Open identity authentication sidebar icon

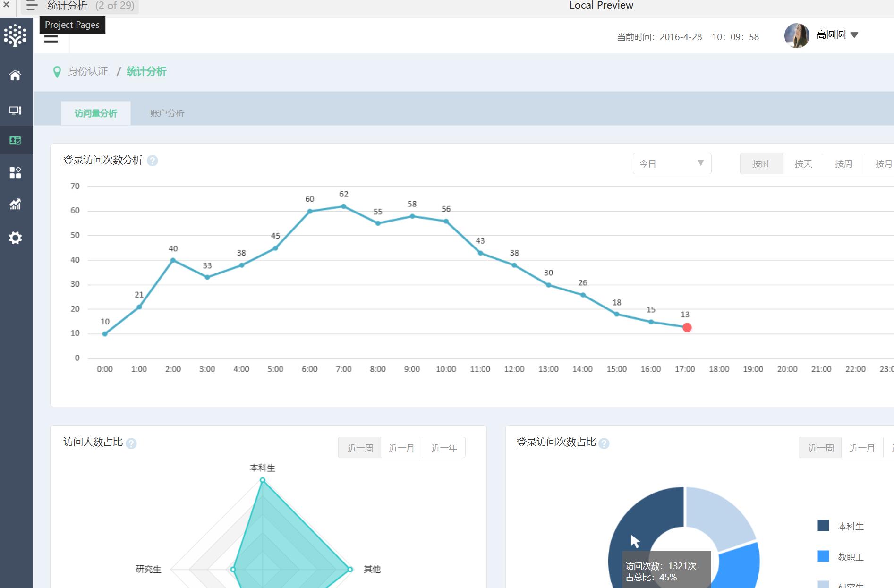pos(15,140)
